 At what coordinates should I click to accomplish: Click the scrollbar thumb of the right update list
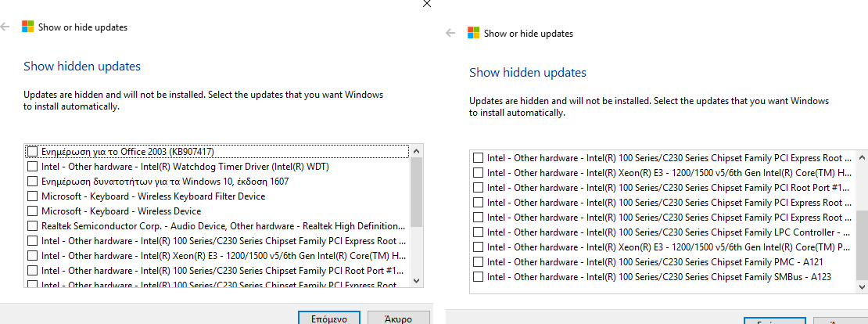pyautogui.click(x=863, y=246)
